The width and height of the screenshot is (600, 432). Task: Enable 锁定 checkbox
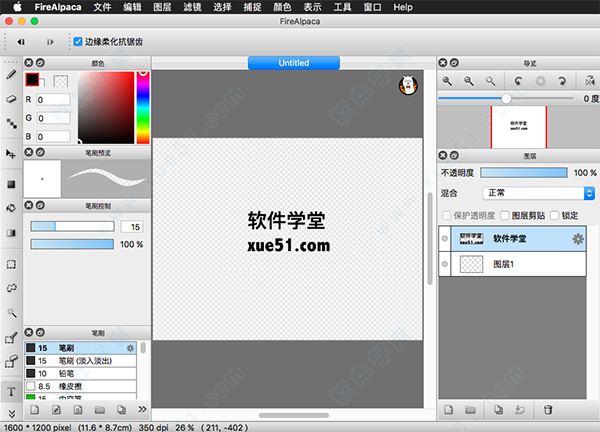pos(554,215)
